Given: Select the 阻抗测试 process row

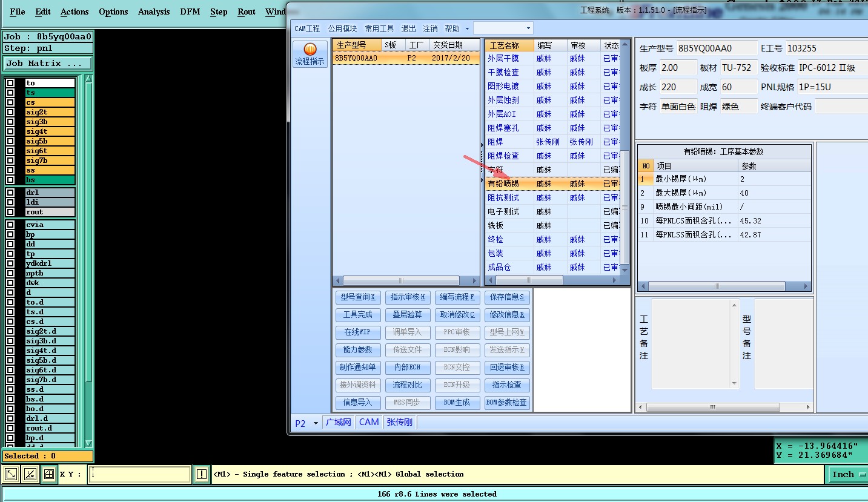Looking at the screenshot, I should pyautogui.click(x=552, y=197).
